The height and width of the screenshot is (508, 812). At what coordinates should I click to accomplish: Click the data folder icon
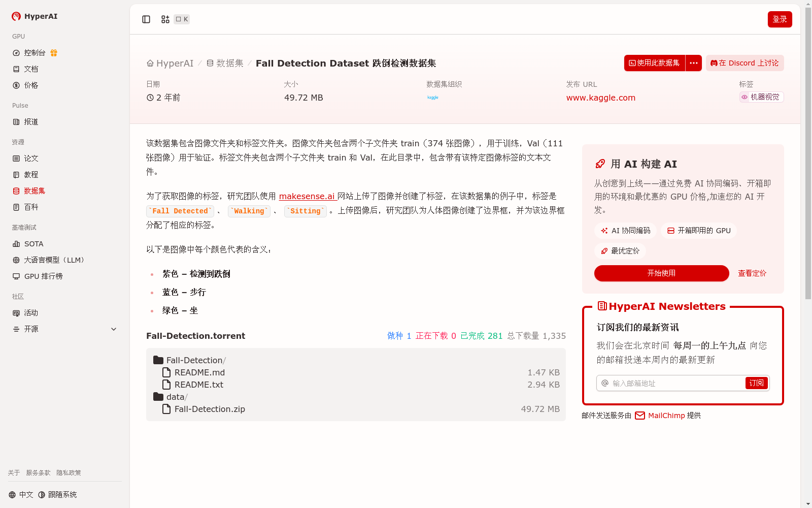[158, 397]
